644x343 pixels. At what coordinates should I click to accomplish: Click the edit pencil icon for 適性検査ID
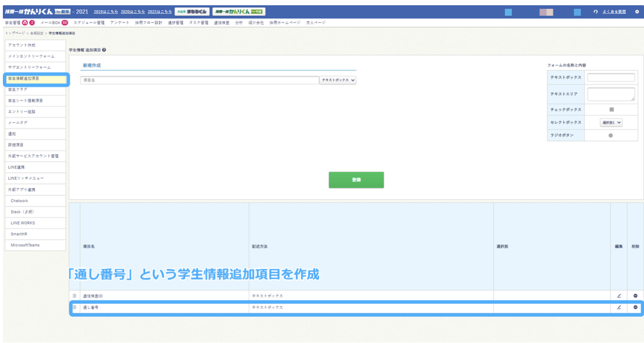(x=619, y=296)
